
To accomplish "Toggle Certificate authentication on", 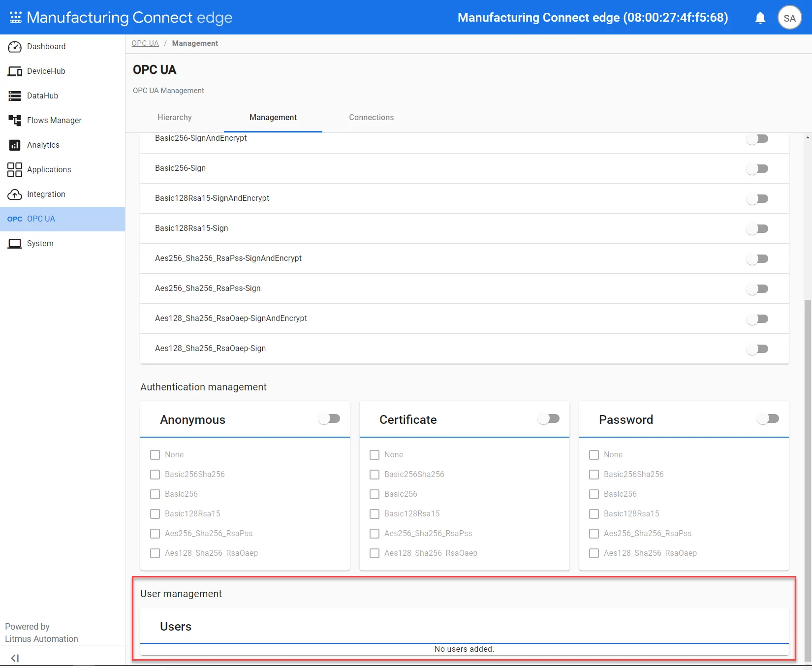I will tap(549, 419).
